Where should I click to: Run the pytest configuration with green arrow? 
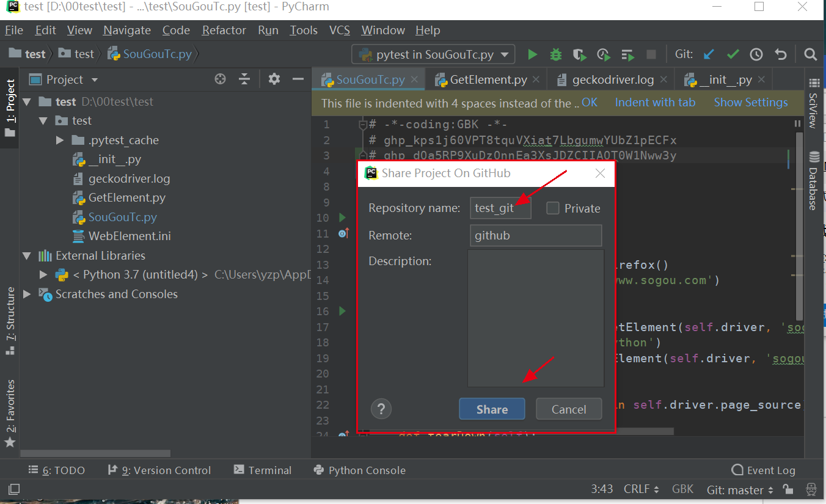532,54
